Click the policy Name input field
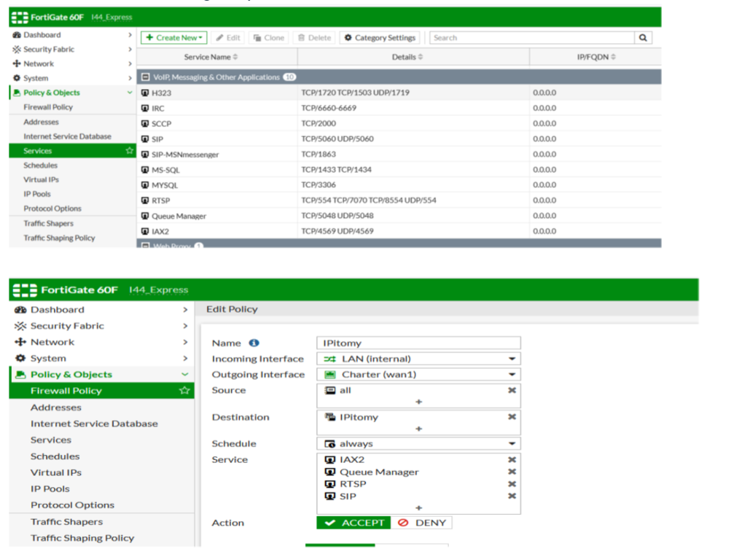This screenshot has height=560, width=742. tap(418, 343)
